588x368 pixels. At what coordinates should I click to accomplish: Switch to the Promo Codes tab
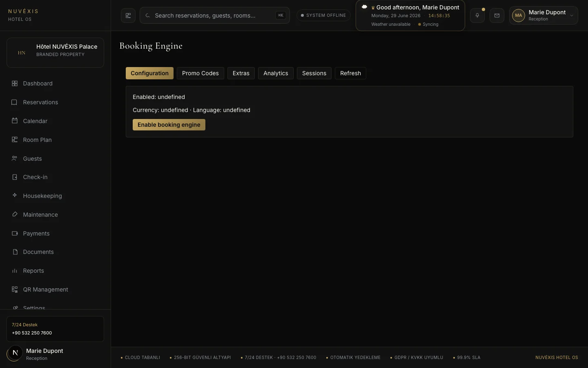pyautogui.click(x=200, y=73)
